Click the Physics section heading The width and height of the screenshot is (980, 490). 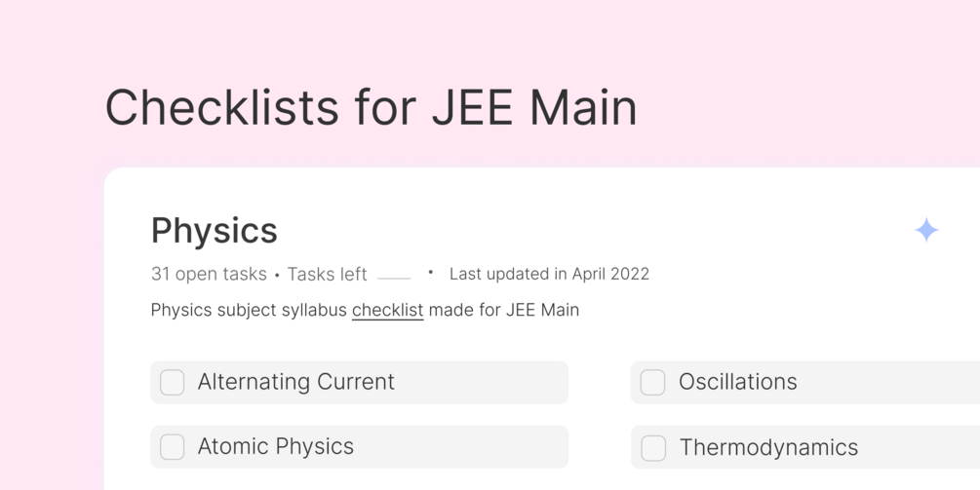(x=215, y=231)
